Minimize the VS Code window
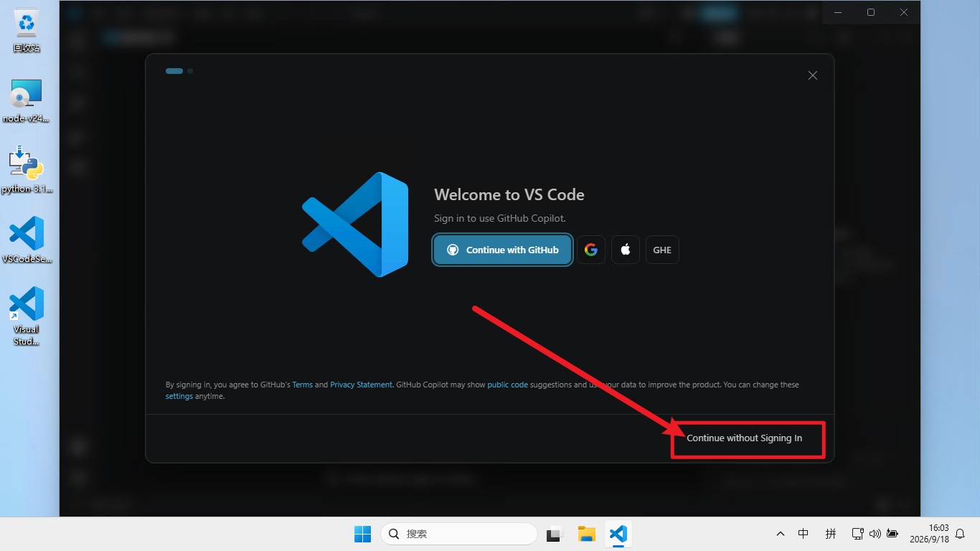The image size is (980, 551). tap(838, 12)
